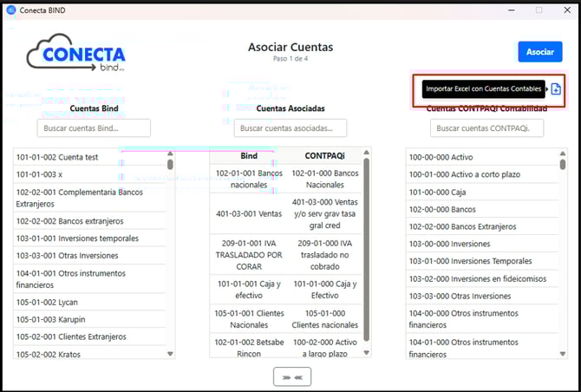Select '103-02-000 Inversiones en fideicomisos'
This screenshot has height=392, width=581.
(x=482, y=278)
